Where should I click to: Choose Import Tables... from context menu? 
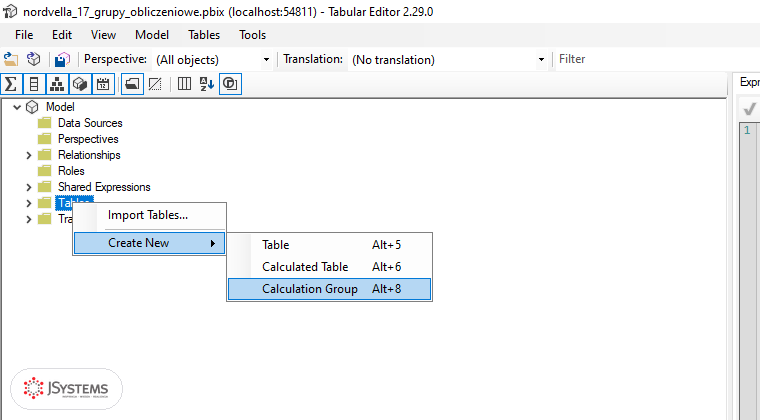click(149, 215)
